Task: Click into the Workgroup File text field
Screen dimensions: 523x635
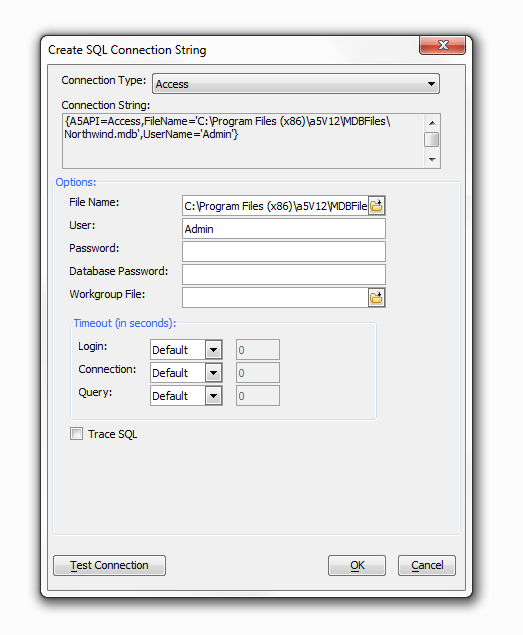Action: (x=275, y=298)
